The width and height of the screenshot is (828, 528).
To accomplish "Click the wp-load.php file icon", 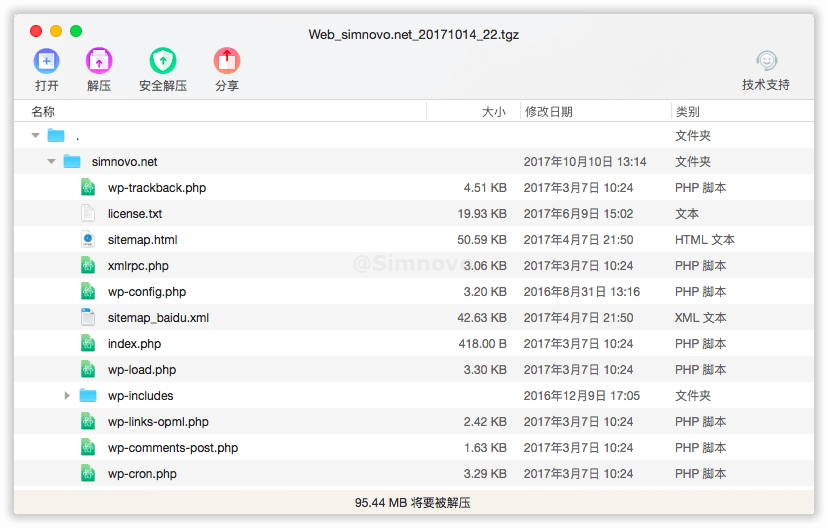I will pos(88,370).
